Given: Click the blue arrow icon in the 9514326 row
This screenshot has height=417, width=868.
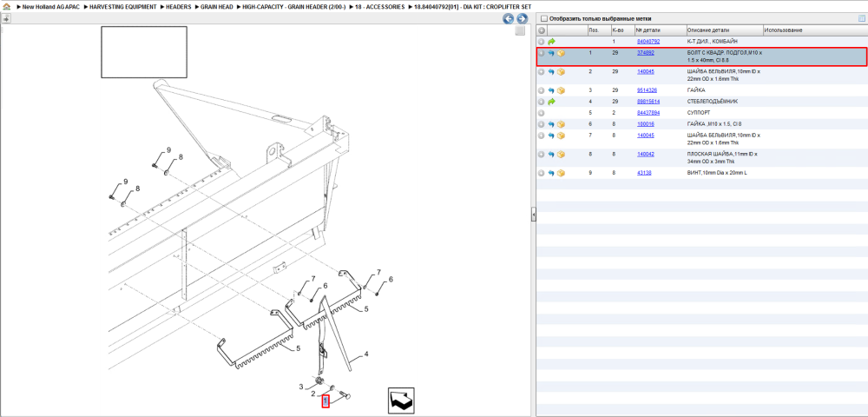Looking at the screenshot, I should [551, 90].
